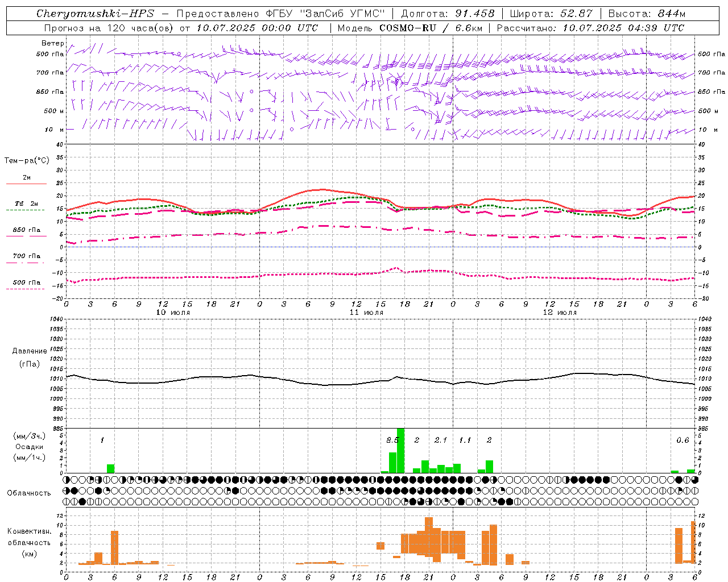
Task: Click the 0.6 precipitation total
Action: (x=682, y=440)
